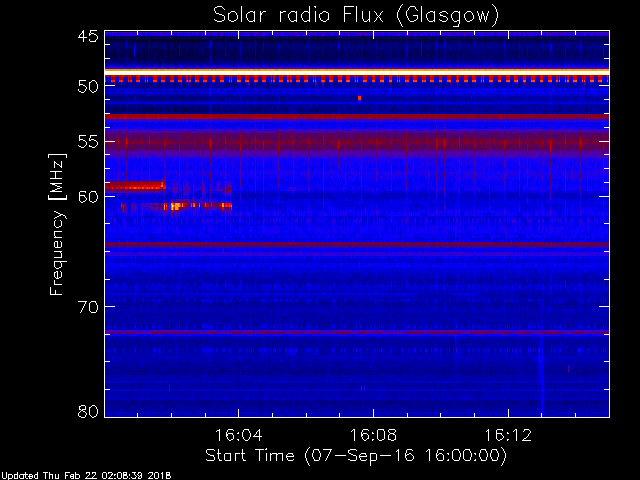Click the "Solar radio Flux (Glasgow)" title
The image size is (640, 480).
pyautogui.click(x=356, y=16)
